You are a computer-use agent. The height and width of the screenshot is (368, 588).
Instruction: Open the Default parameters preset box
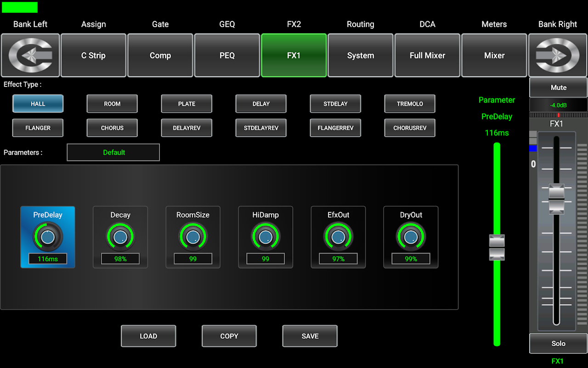tap(113, 152)
